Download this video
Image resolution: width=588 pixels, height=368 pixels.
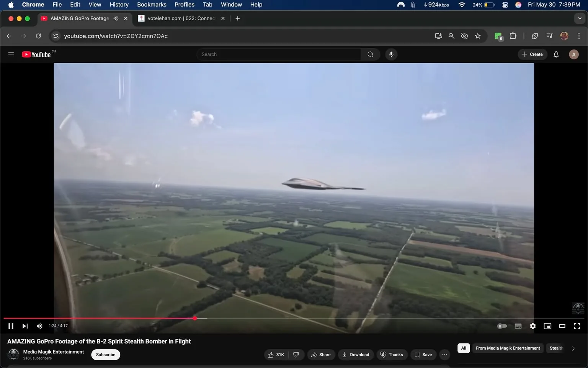pos(356,355)
